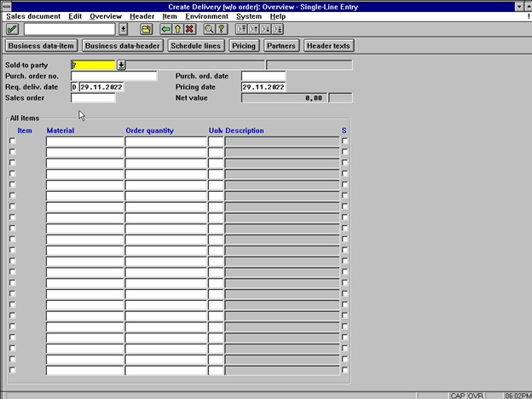The image size is (532, 399).
Task: Open Sold-to party possible entries dropdown
Action: click(120, 64)
